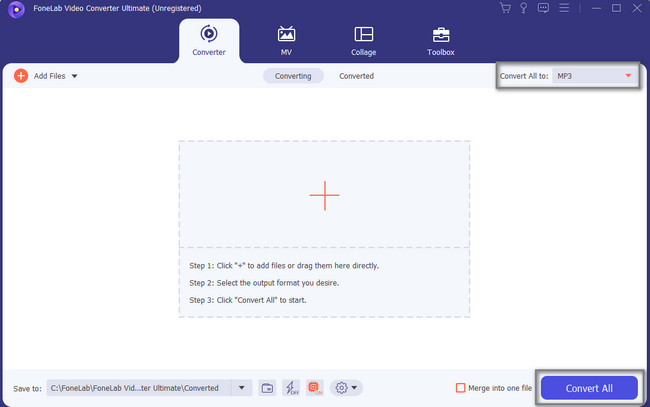The width and height of the screenshot is (650, 407).
Task: Click the FoneLab app logo
Action: (16, 9)
